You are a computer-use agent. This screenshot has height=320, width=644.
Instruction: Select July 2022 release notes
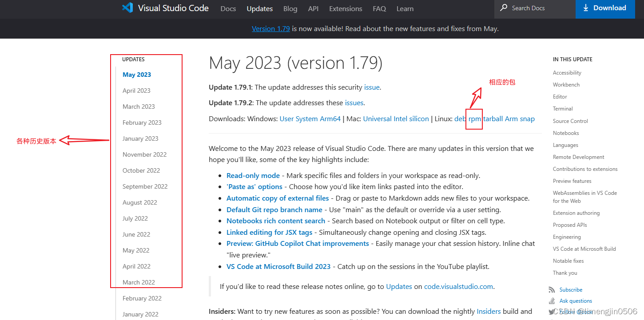[135, 218]
